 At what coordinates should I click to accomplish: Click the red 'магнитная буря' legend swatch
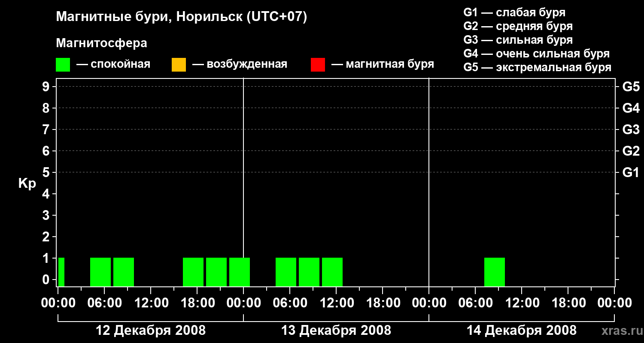318,64
